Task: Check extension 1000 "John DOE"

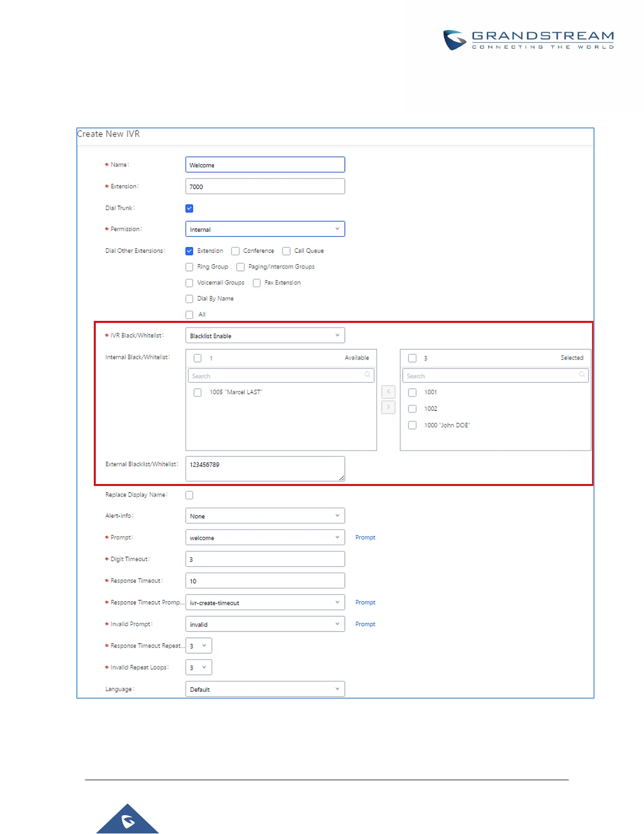Action: [x=412, y=425]
